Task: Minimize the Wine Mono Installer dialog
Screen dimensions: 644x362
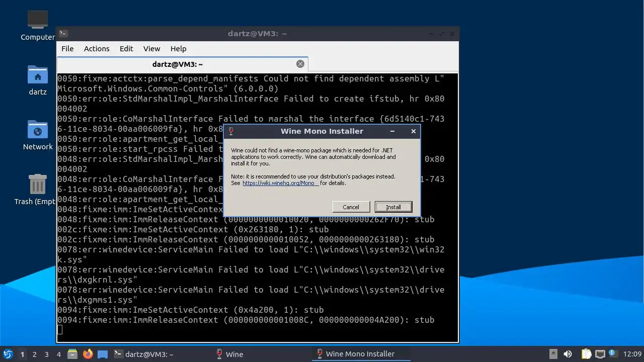Action: tap(392, 131)
